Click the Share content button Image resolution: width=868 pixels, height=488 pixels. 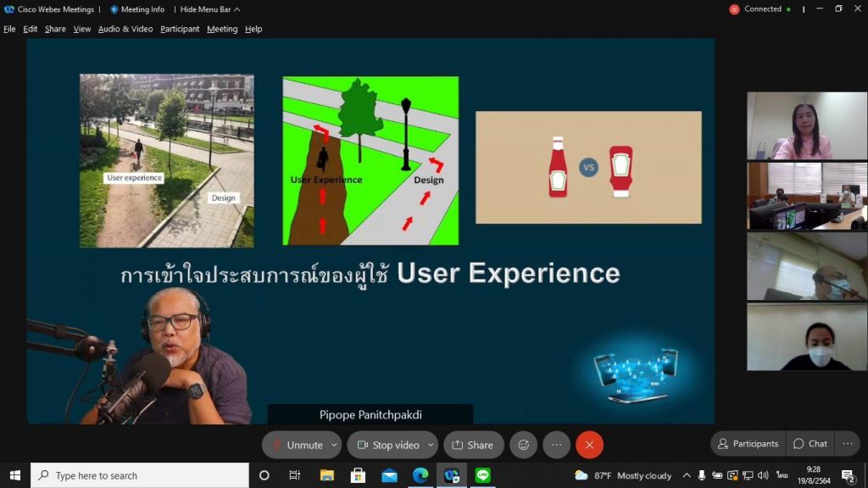coord(473,445)
